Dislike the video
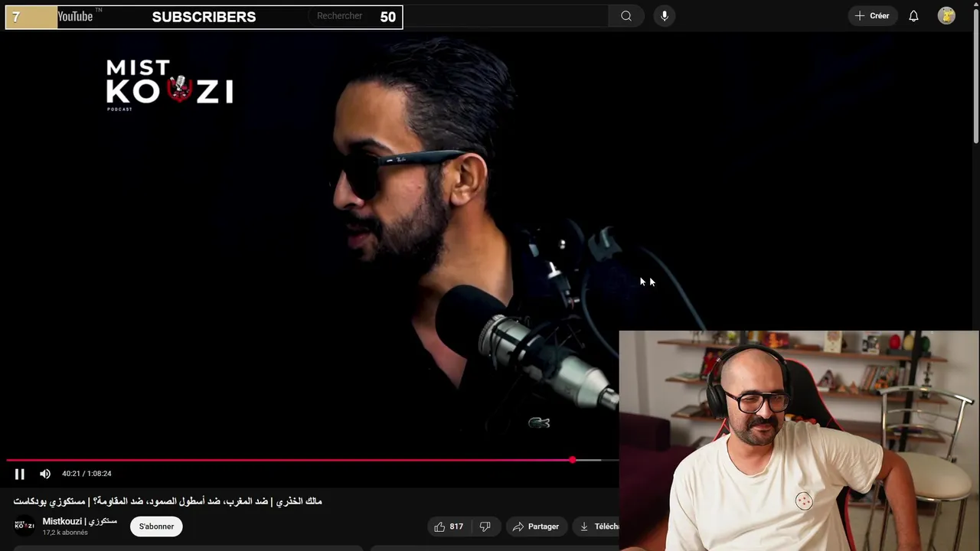Viewport: 980px width, 551px height. pos(485,527)
